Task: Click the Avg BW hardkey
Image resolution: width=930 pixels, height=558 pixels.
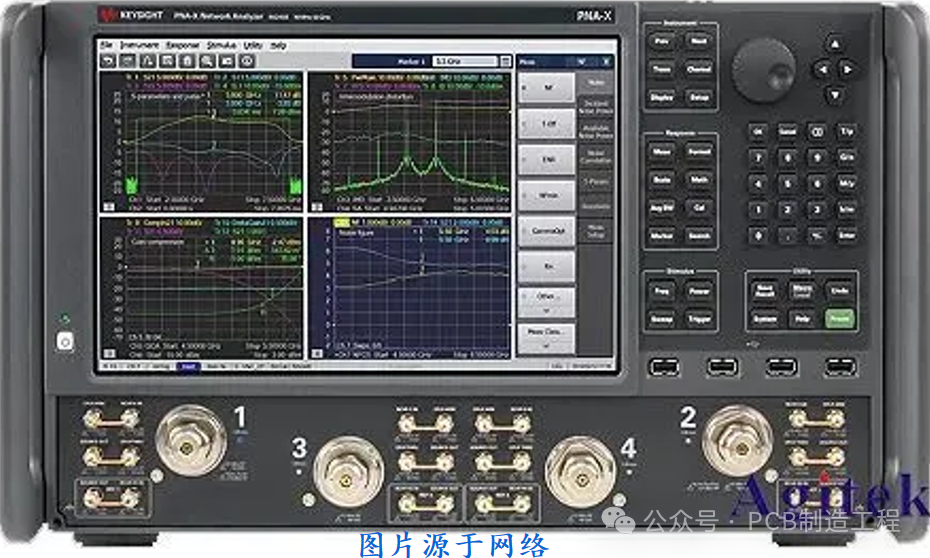Action: (x=661, y=208)
